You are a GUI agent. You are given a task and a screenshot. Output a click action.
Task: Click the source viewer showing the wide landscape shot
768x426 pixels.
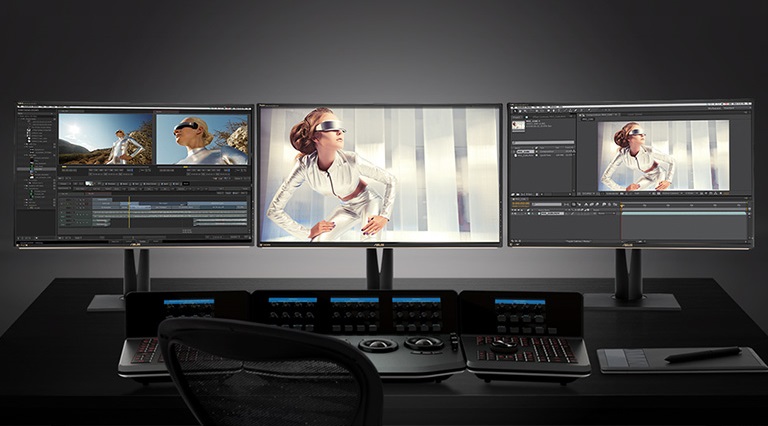coord(106,139)
